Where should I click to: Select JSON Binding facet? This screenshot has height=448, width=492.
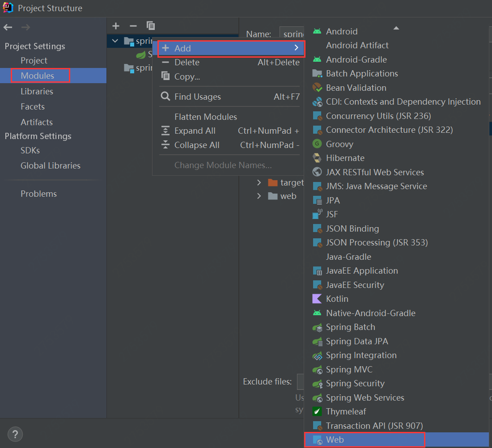(352, 228)
